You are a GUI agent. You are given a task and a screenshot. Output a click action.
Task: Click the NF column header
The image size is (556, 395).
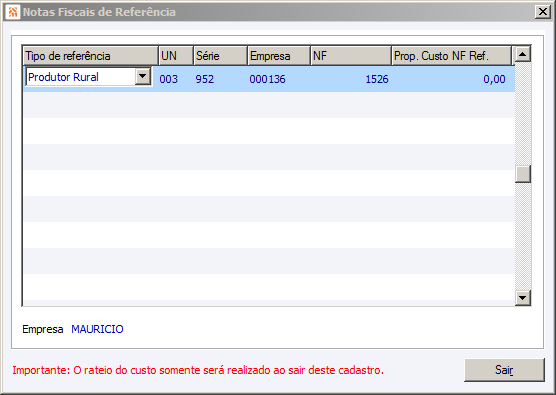[351, 56]
